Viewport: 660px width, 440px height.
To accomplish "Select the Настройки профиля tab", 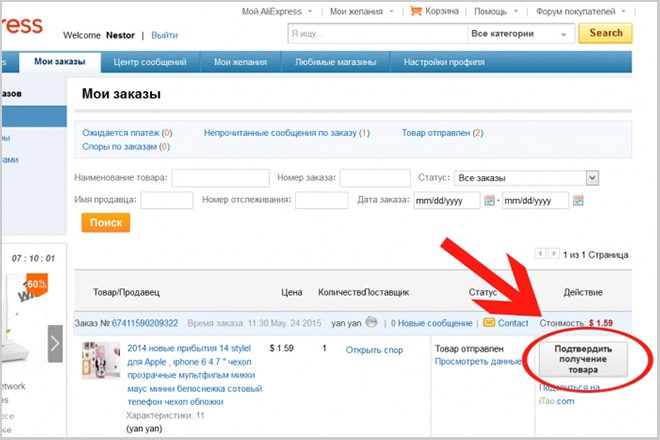I will (x=437, y=63).
